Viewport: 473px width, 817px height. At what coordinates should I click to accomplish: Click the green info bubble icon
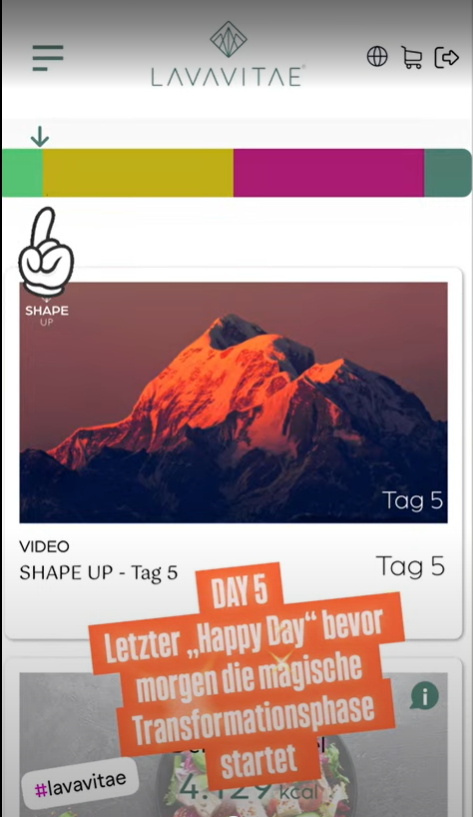tap(425, 696)
